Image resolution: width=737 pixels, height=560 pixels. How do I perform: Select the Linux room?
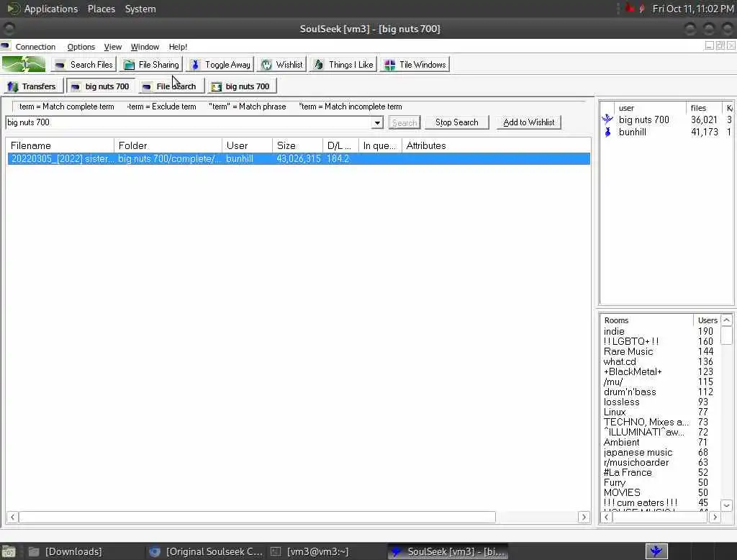pos(615,412)
